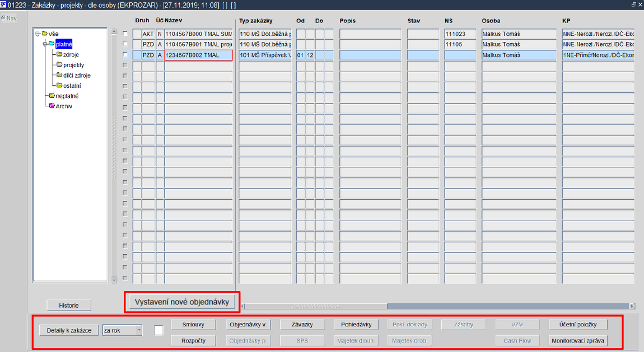Click the Vše root folder icon
The image size is (644, 352).
click(x=44, y=34)
